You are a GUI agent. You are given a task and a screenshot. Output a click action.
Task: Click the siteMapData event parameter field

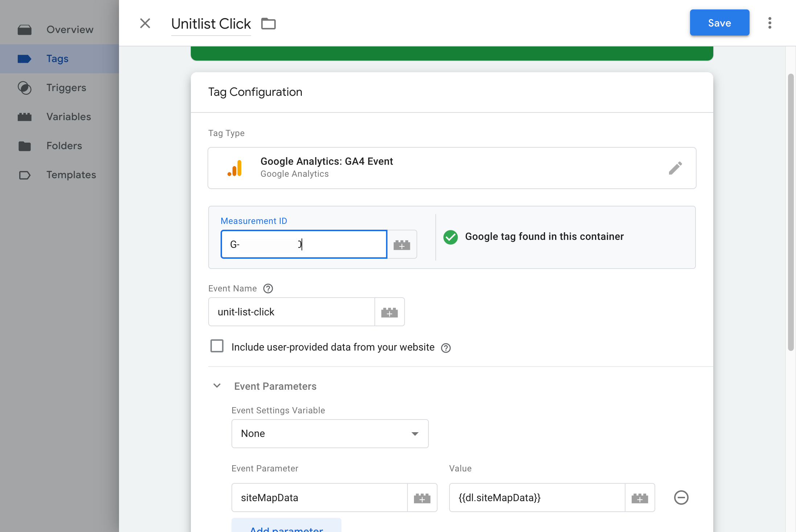(320, 498)
